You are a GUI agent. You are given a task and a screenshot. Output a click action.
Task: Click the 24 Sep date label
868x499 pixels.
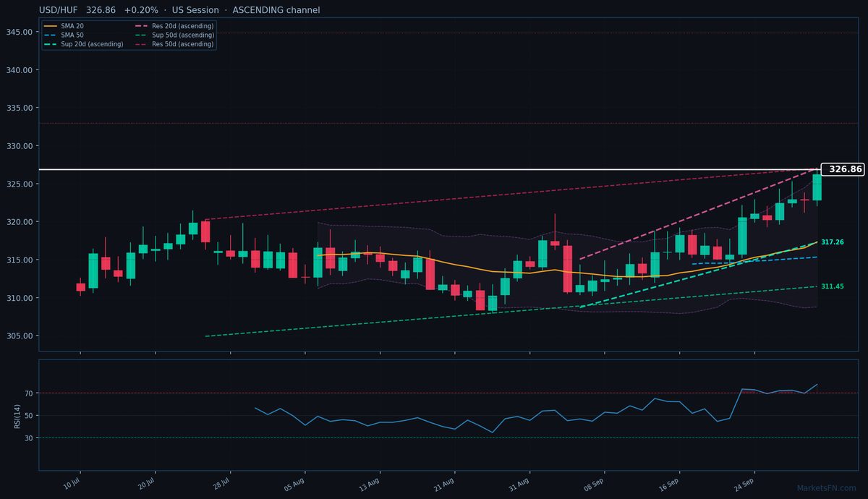(745, 485)
